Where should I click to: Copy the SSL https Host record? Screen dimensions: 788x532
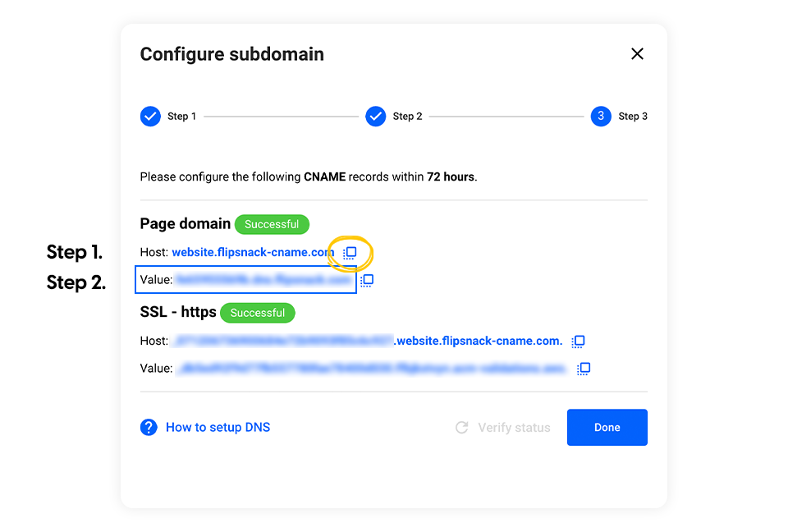click(578, 341)
